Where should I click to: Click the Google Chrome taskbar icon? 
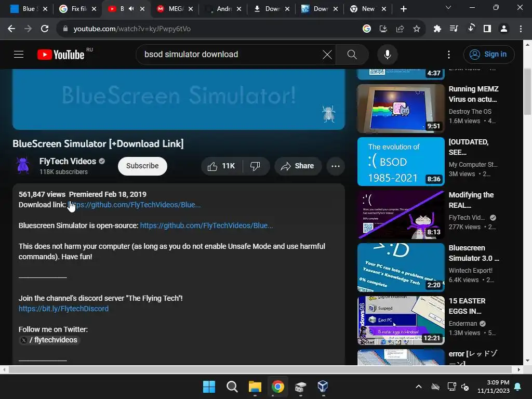(277, 387)
